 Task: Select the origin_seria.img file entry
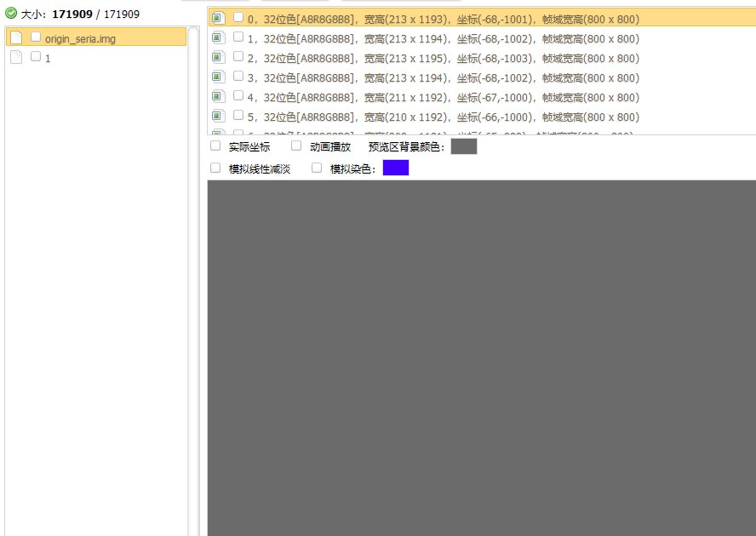click(x=80, y=39)
